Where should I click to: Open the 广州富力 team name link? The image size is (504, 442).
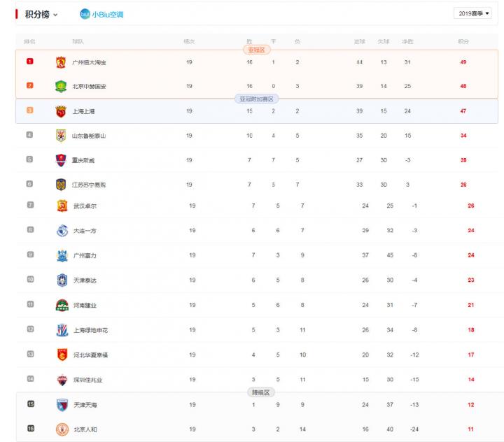click(x=85, y=256)
